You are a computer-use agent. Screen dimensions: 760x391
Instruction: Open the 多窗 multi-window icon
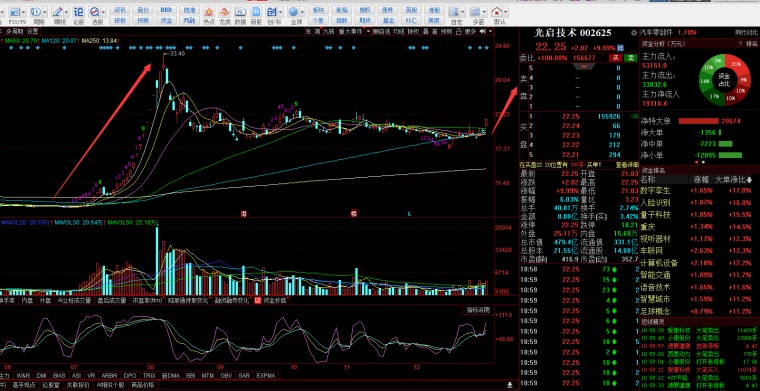(475, 12)
